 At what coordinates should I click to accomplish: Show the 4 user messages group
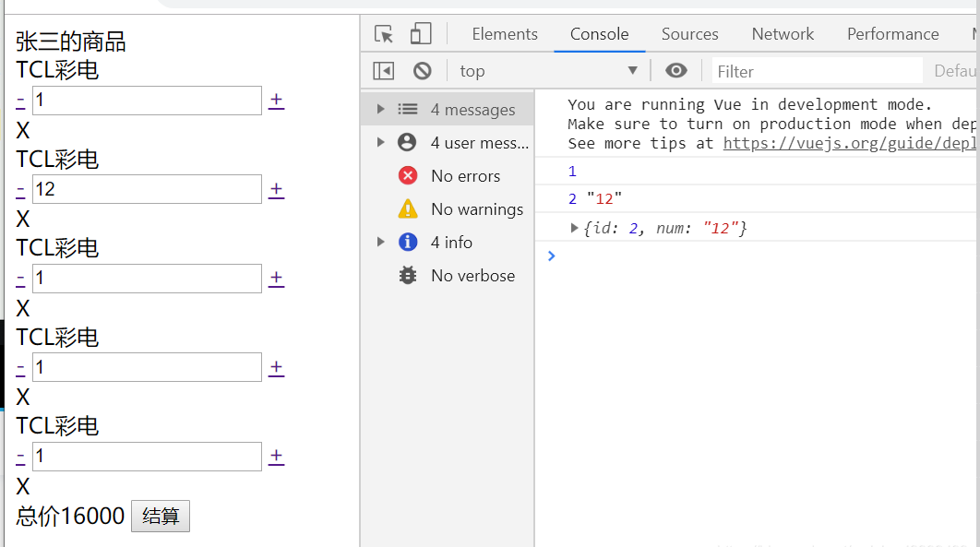pyautogui.click(x=448, y=142)
